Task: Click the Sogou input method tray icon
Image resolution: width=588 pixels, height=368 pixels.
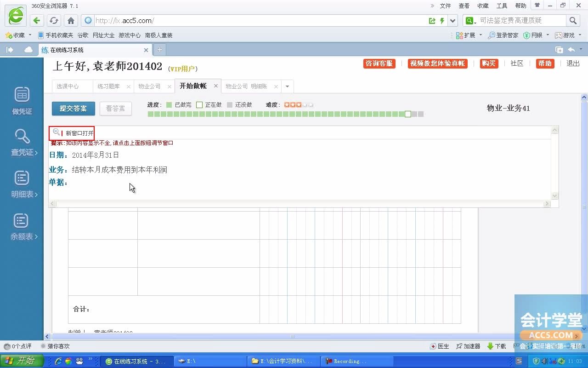Action: point(519,361)
